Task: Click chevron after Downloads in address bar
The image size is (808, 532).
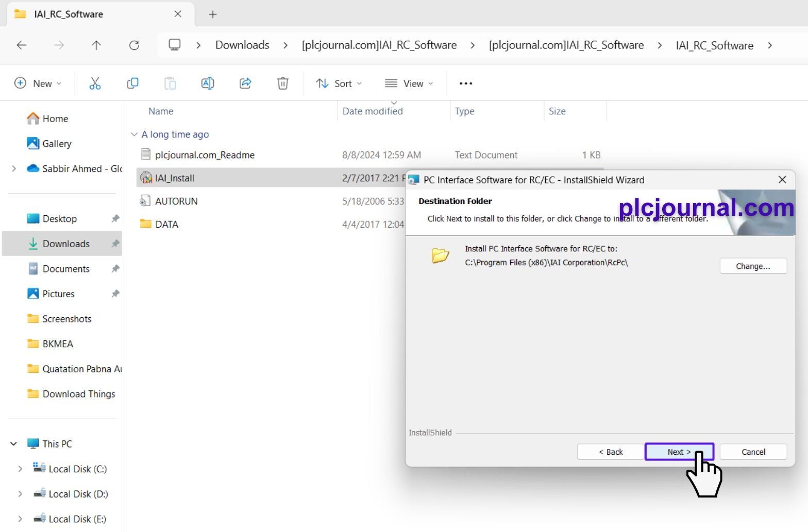Action: (285, 45)
